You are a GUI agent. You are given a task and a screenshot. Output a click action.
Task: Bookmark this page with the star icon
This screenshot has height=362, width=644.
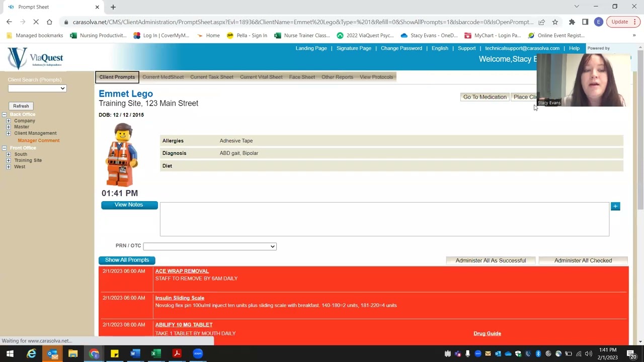click(555, 22)
